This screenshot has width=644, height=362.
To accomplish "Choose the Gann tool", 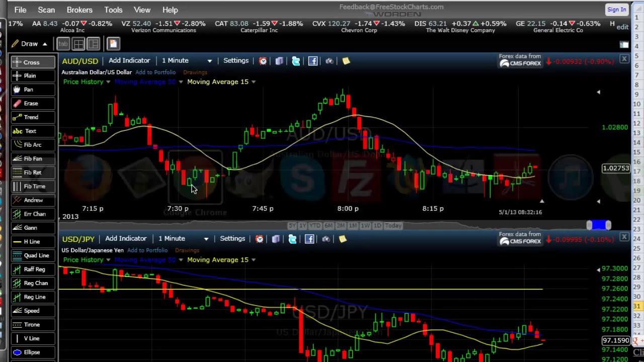I will 33,228.
